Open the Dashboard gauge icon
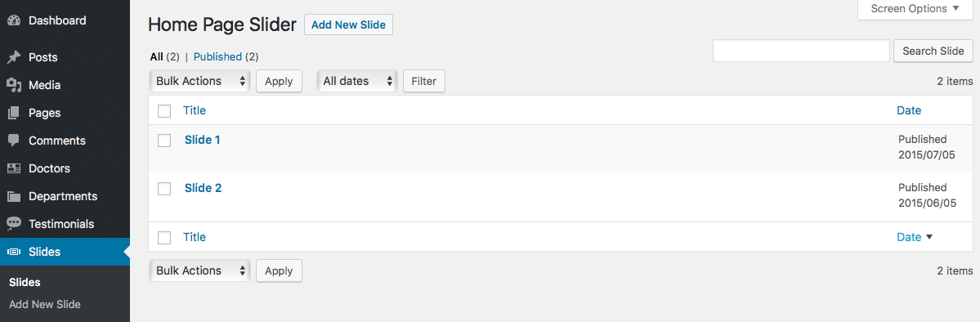 point(14,20)
